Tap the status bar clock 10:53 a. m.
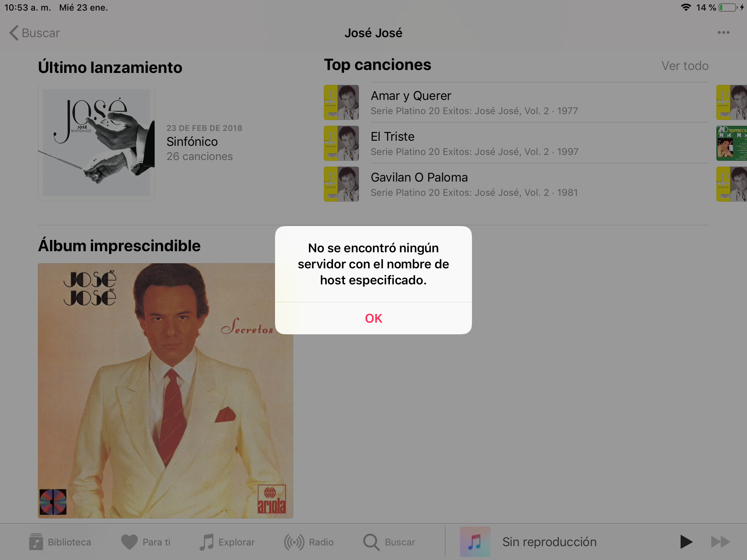Image resolution: width=747 pixels, height=560 pixels. pyautogui.click(x=28, y=7)
